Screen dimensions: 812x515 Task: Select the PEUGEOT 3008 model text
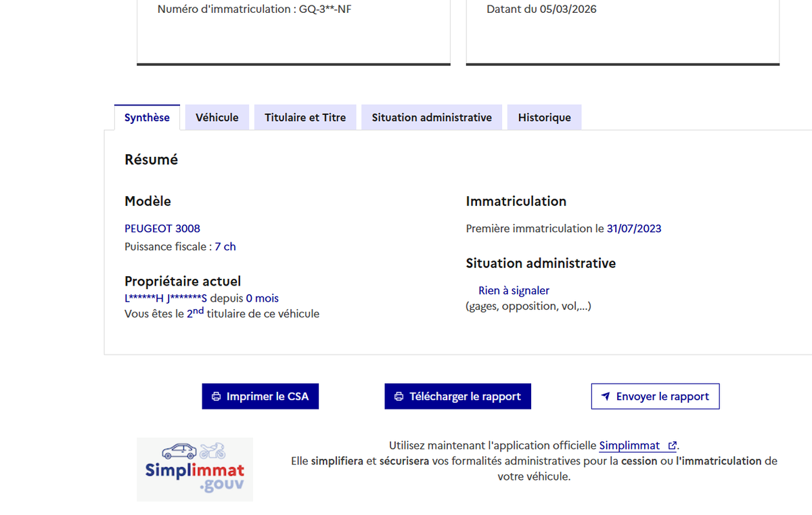(x=162, y=229)
